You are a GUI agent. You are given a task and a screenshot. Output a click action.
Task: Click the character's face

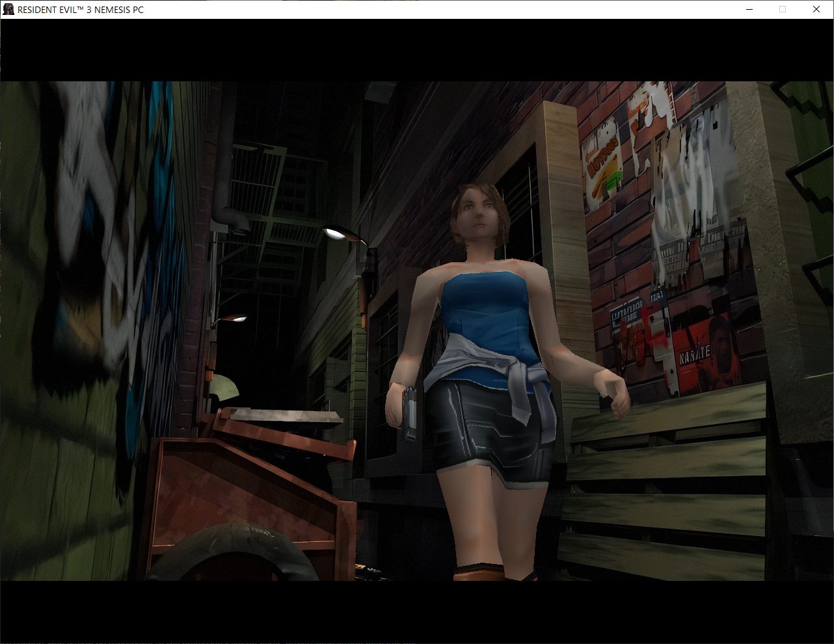(475, 217)
